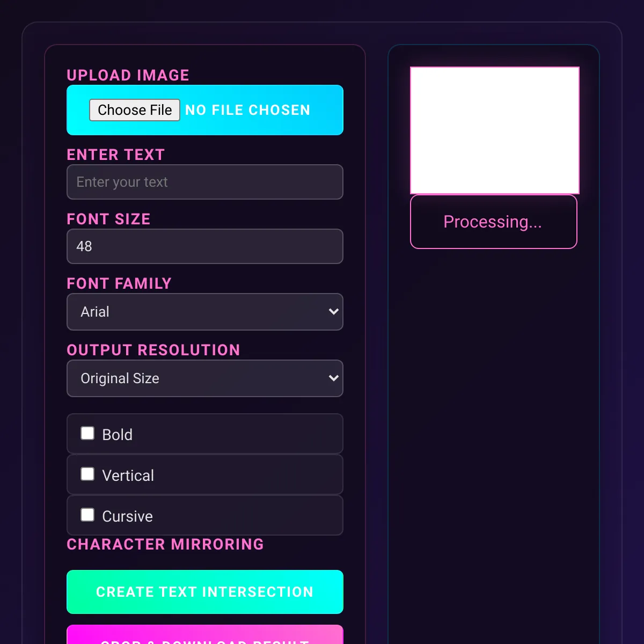
Task: Enable the Bold checkbox
Action: pyautogui.click(x=87, y=433)
